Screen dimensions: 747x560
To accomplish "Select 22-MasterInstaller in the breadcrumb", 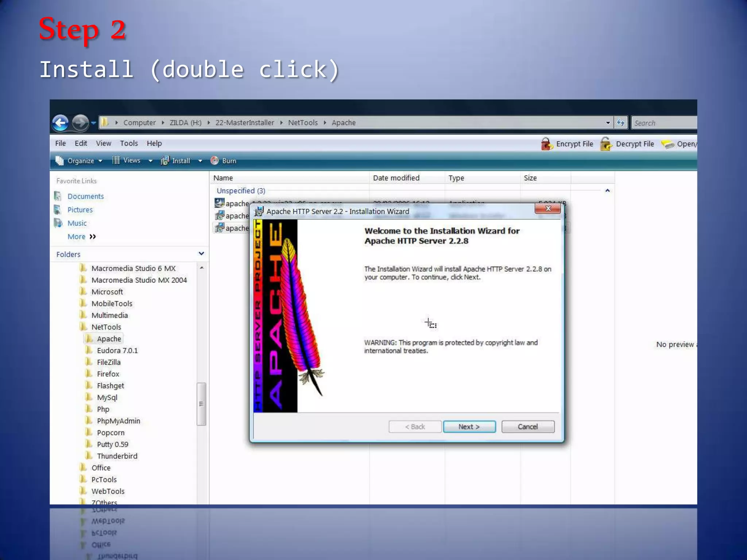I will point(244,122).
